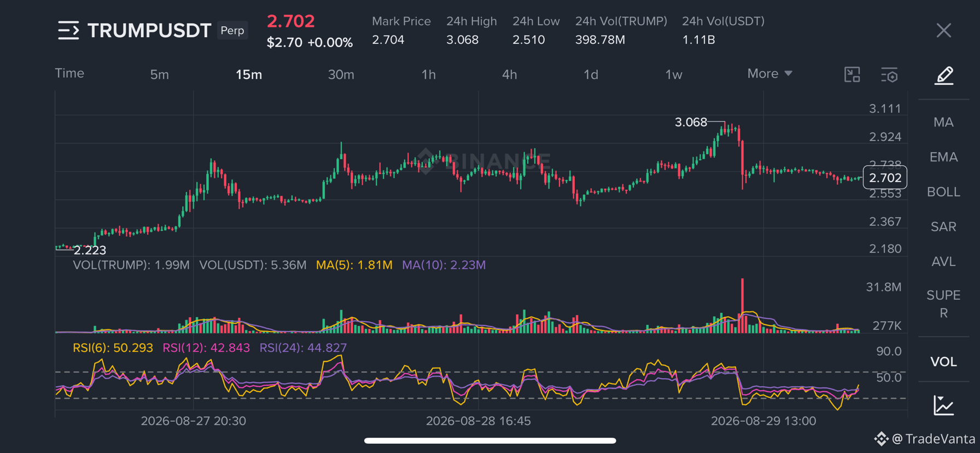Open the market list menu icon
This screenshot has height=453, width=980.
[x=68, y=31]
